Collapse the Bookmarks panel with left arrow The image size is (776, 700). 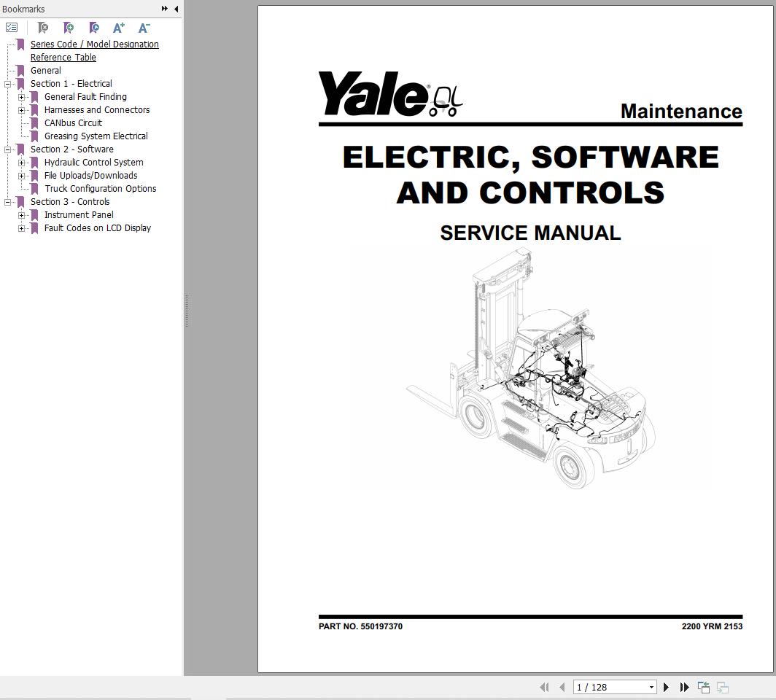176,9
